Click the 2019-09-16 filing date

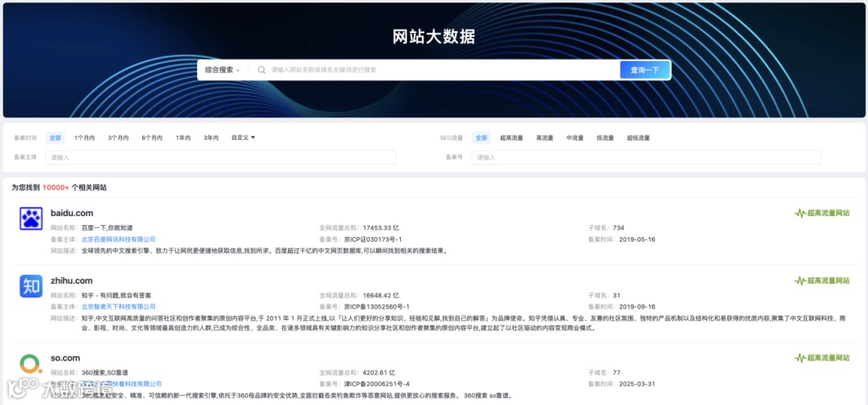(637, 306)
